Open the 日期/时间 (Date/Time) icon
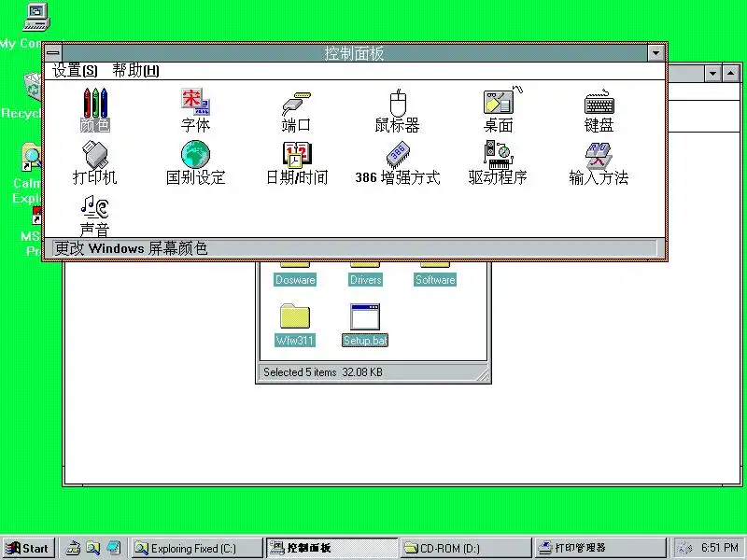747x560 pixels. coord(296,162)
